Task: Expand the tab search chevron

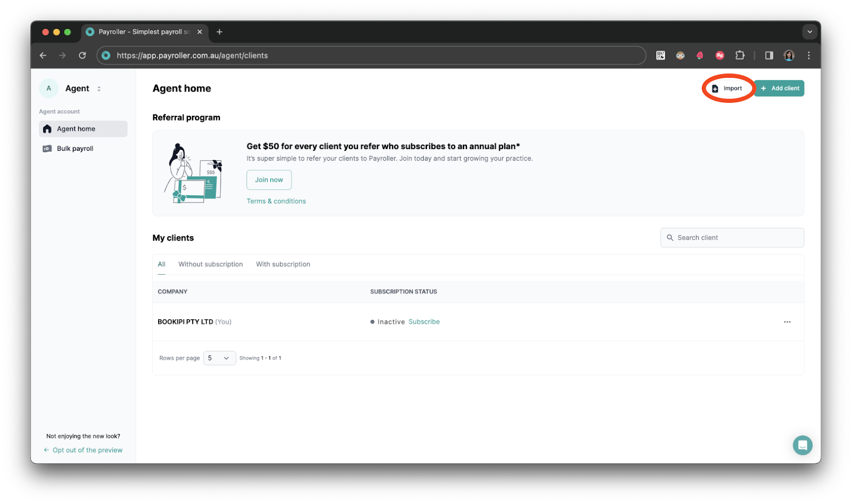Action: [809, 32]
